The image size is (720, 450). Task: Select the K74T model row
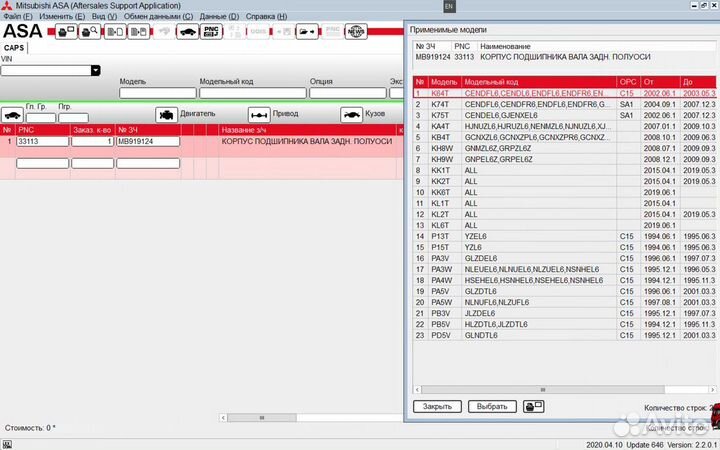point(564,104)
